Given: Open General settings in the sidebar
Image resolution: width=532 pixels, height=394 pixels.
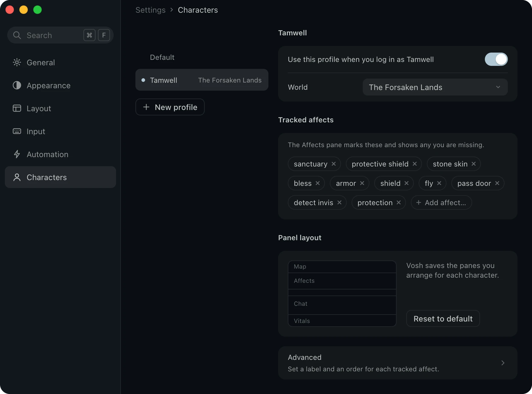Looking at the screenshot, I should [60, 63].
